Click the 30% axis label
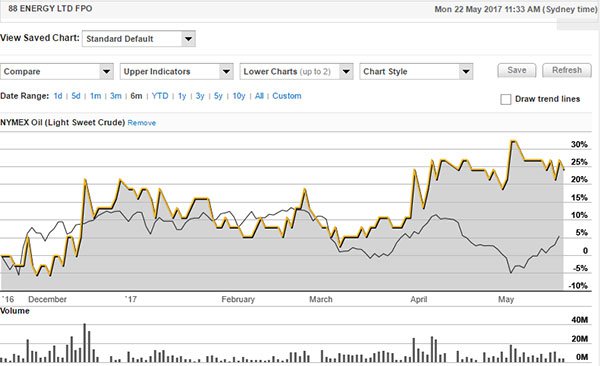 579,144
